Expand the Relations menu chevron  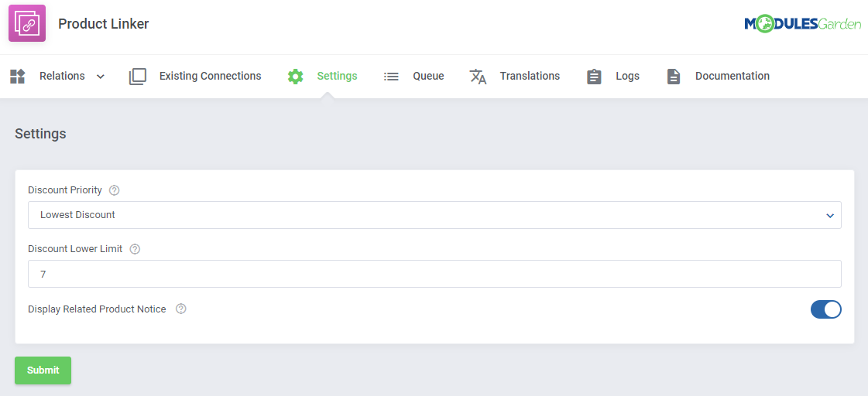tap(100, 77)
